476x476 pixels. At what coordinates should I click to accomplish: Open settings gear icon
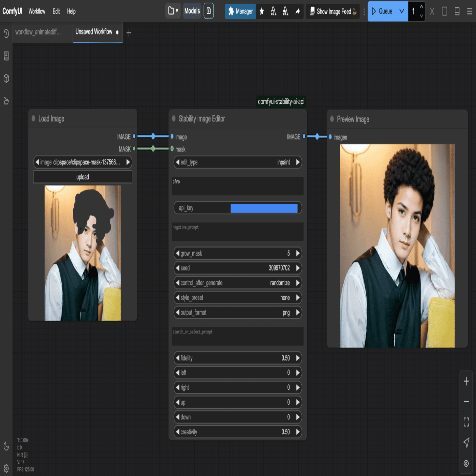6,469
